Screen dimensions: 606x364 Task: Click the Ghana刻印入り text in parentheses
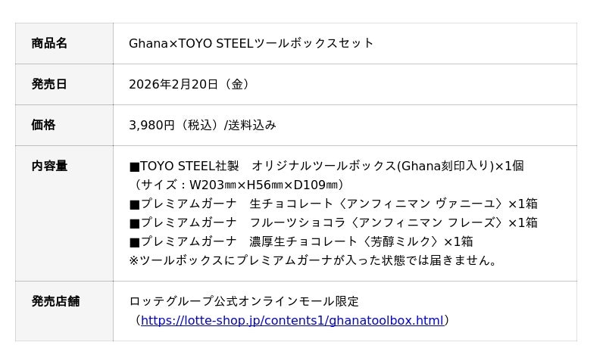click(x=445, y=166)
